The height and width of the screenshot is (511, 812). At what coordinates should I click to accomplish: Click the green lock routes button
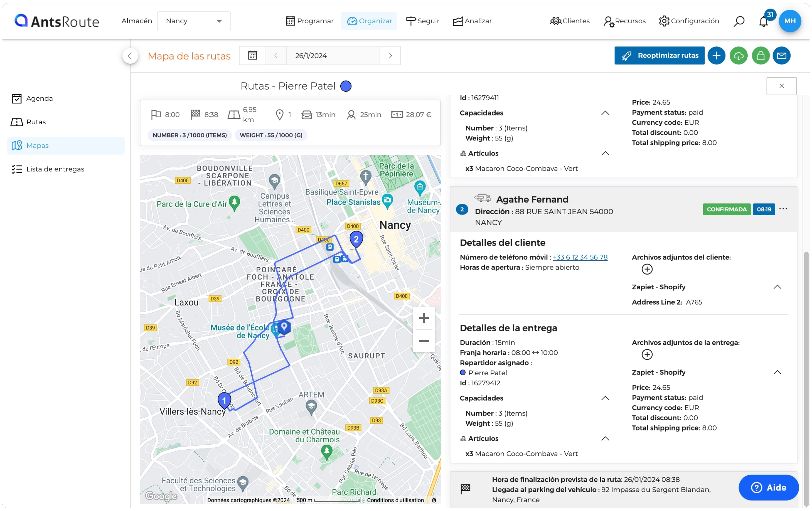tap(760, 56)
